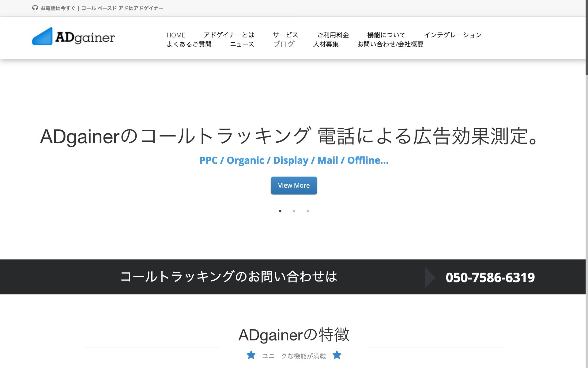The width and height of the screenshot is (588, 368).
Task: Select the third slider dot
Action: [308, 211]
